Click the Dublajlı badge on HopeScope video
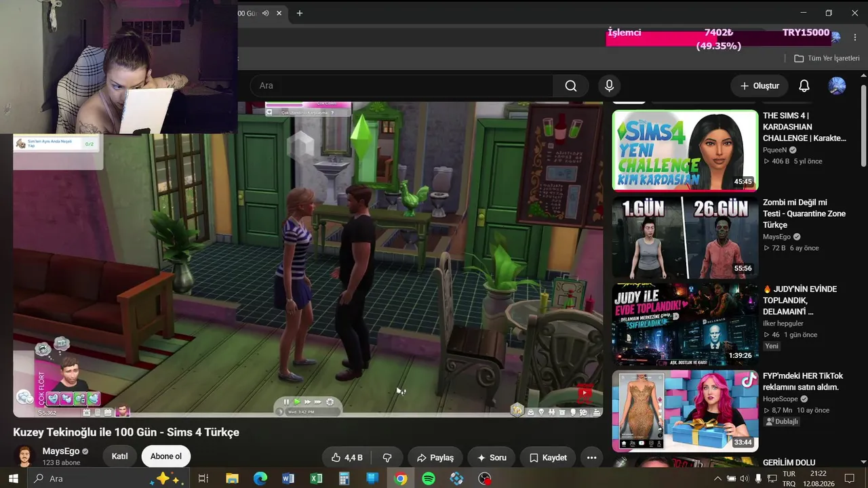Screen dimensions: 868x488 782,422
